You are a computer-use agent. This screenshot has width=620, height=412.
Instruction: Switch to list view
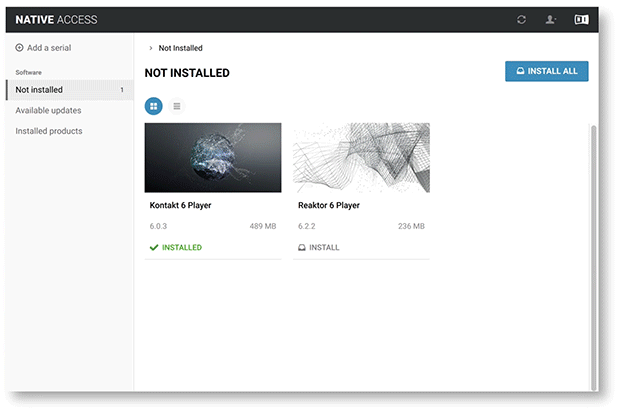point(177,105)
